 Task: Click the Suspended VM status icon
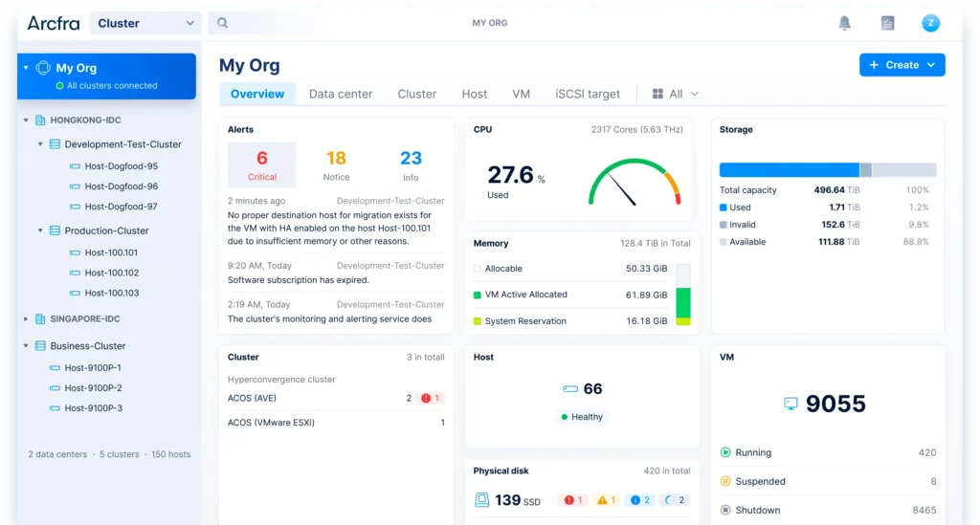[725, 481]
